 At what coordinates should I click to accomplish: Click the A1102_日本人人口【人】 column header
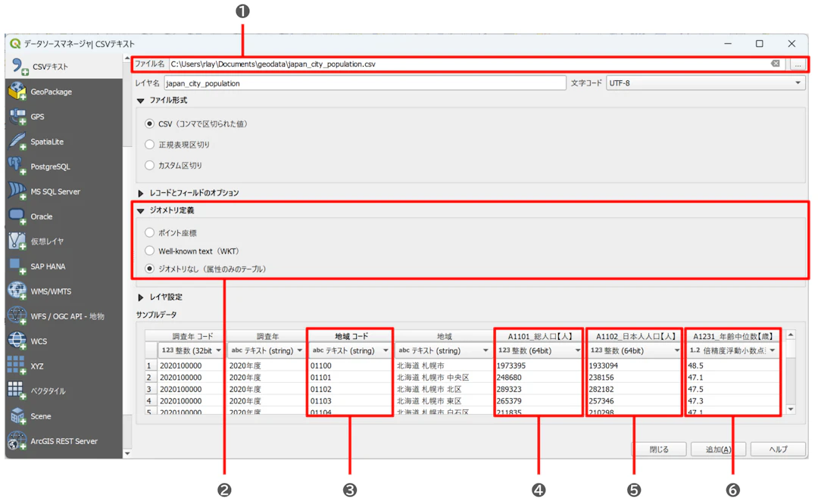click(635, 336)
